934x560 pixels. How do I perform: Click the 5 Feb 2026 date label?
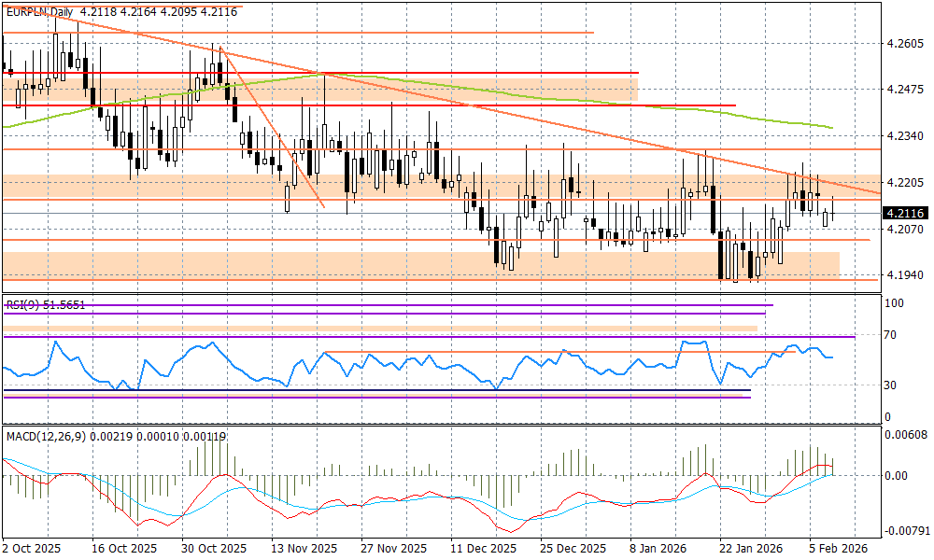[838, 549]
